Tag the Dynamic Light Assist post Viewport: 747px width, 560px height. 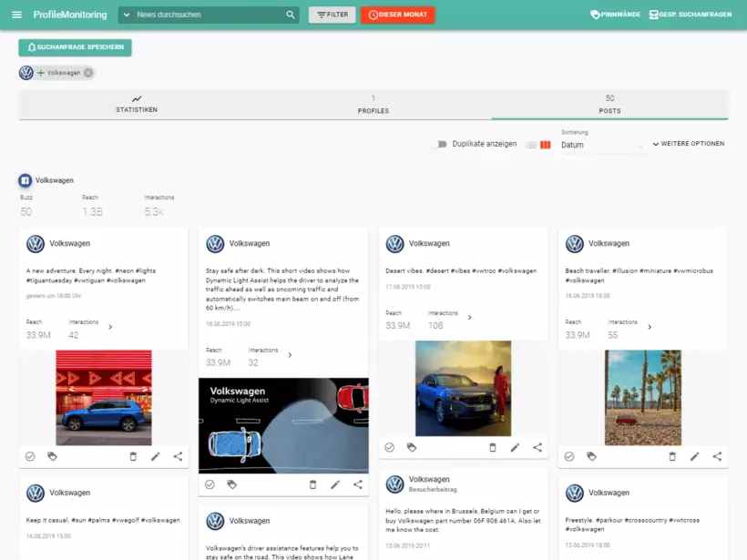tap(232, 484)
